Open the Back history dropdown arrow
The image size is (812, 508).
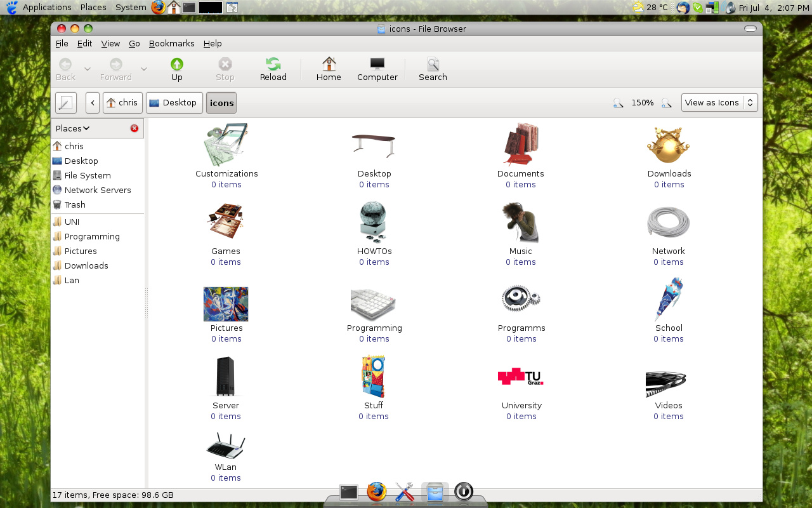(x=88, y=69)
